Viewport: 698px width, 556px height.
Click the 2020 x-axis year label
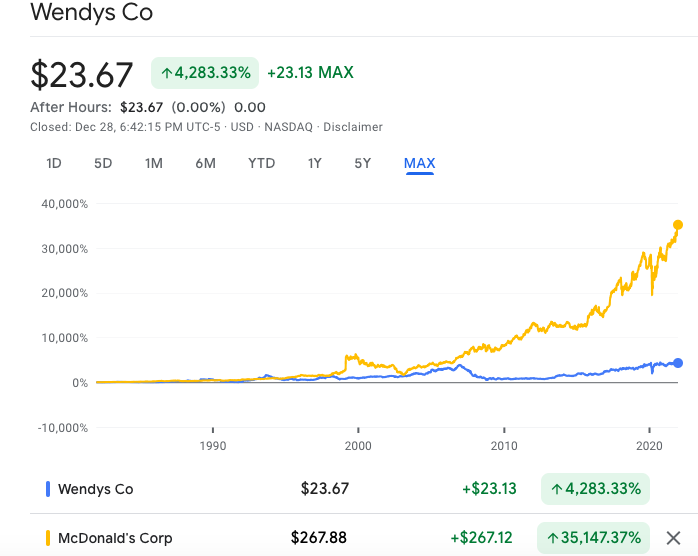point(649,446)
